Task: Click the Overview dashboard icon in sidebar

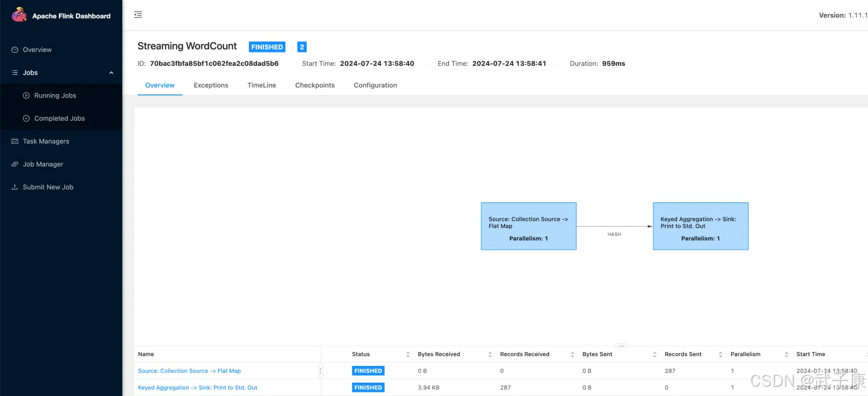Action: click(x=15, y=50)
